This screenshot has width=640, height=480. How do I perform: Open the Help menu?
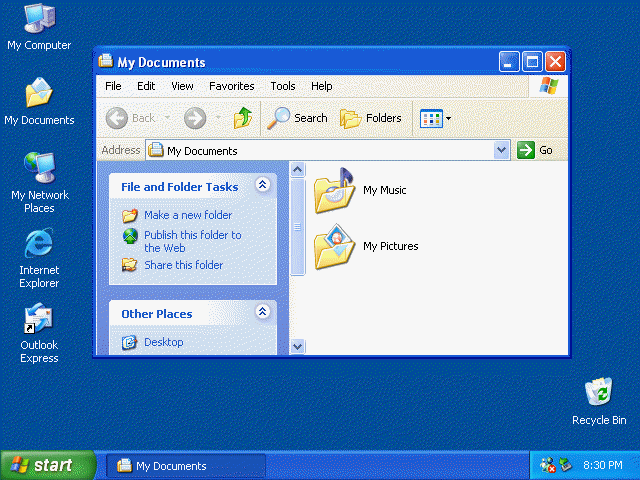click(321, 86)
